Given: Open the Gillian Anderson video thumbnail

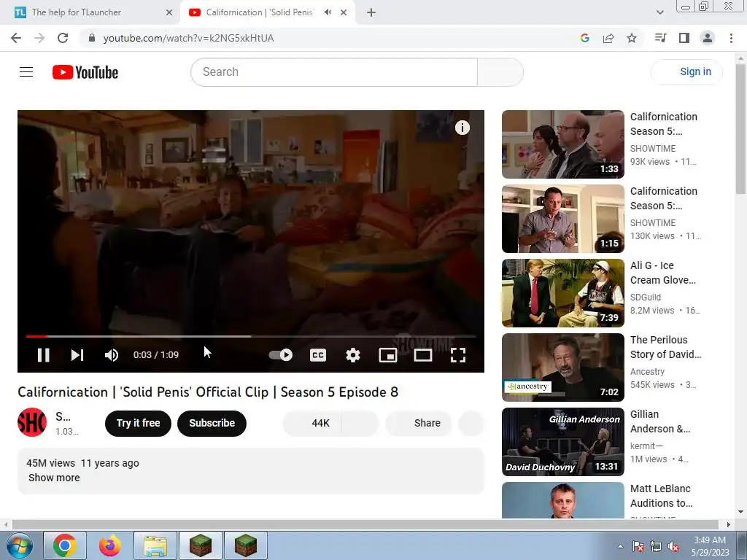Looking at the screenshot, I should pos(562,441).
